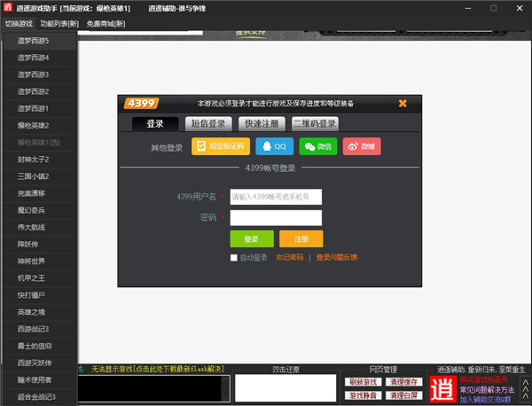This screenshot has height=406, width=532.
Task: Log in with the red 微博 button
Action: click(x=362, y=146)
